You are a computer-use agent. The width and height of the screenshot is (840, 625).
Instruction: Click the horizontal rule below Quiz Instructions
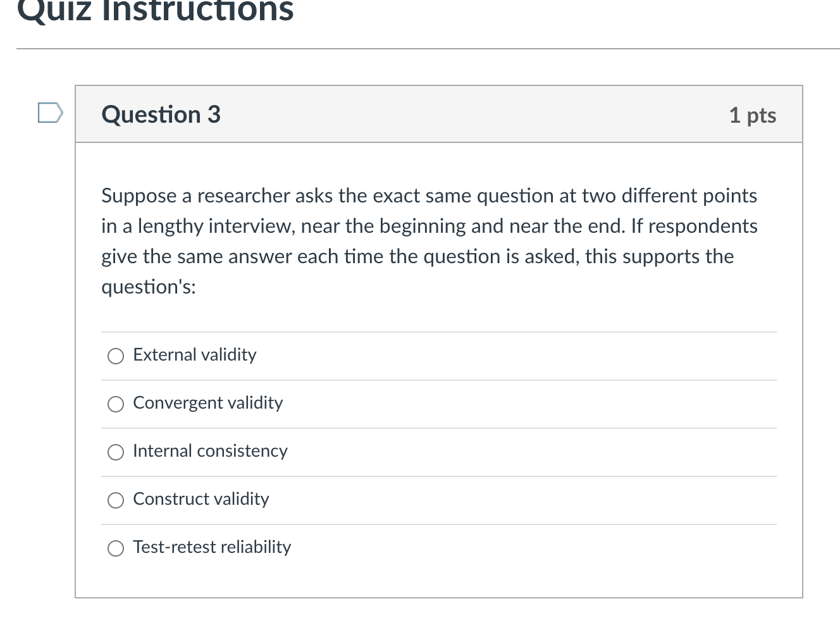point(428,49)
